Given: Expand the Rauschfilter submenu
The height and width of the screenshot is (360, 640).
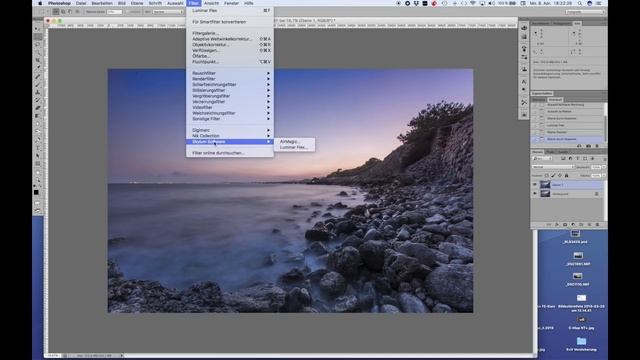Looking at the screenshot, I should [230, 73].
